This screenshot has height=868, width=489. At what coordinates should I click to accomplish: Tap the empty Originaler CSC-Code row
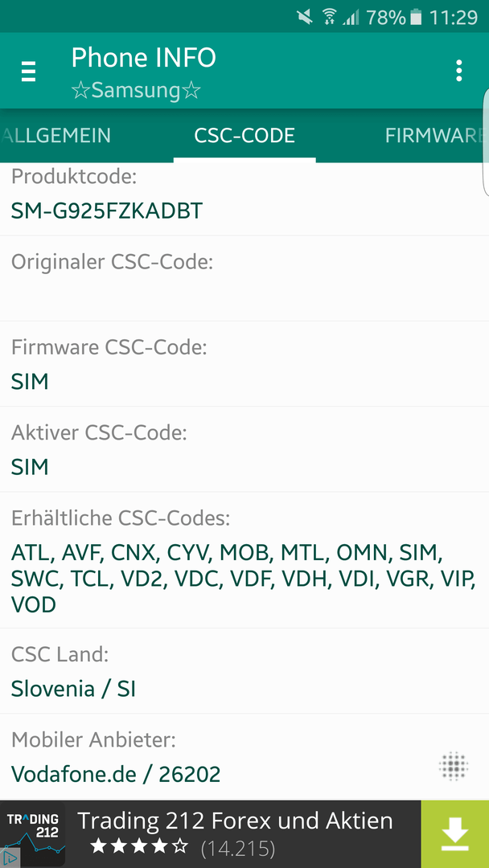tap(244, 278)
